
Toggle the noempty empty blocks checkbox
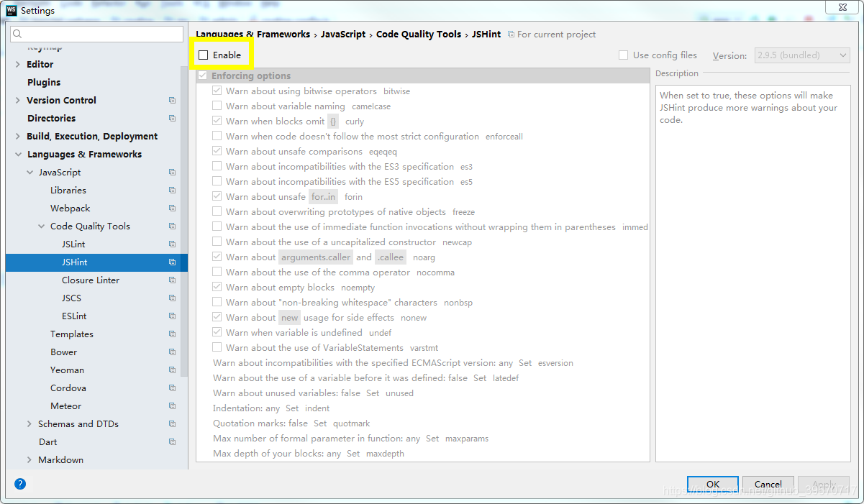pos(217,288)
